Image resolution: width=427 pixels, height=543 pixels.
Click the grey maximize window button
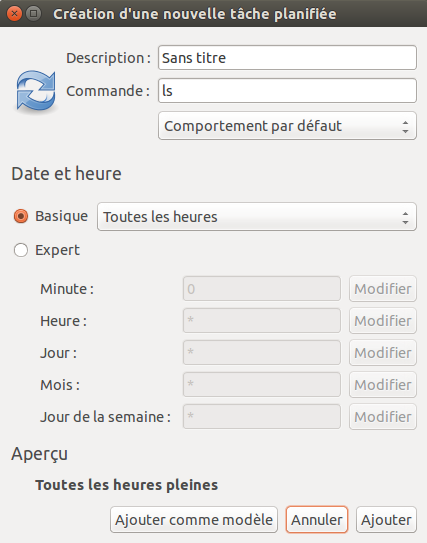click(x=34, y=14)
